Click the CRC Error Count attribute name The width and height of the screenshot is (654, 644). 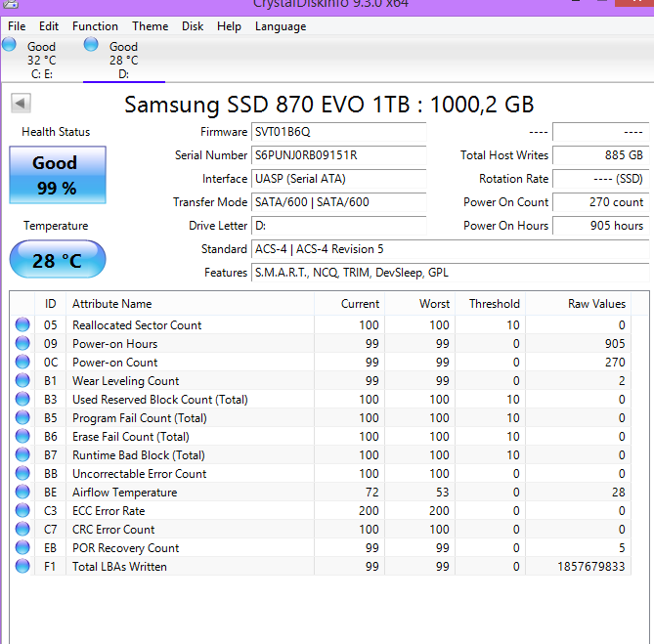coord(113,530)
